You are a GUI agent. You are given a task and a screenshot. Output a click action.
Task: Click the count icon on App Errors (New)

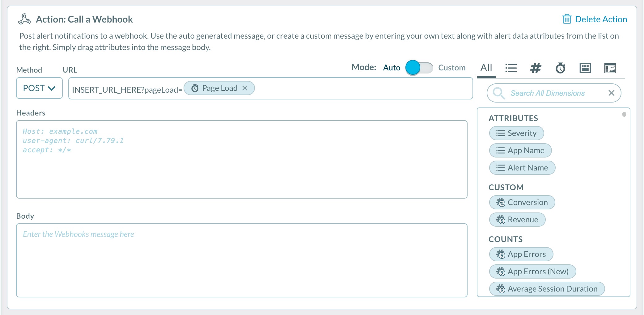click(x=501, y=271)
